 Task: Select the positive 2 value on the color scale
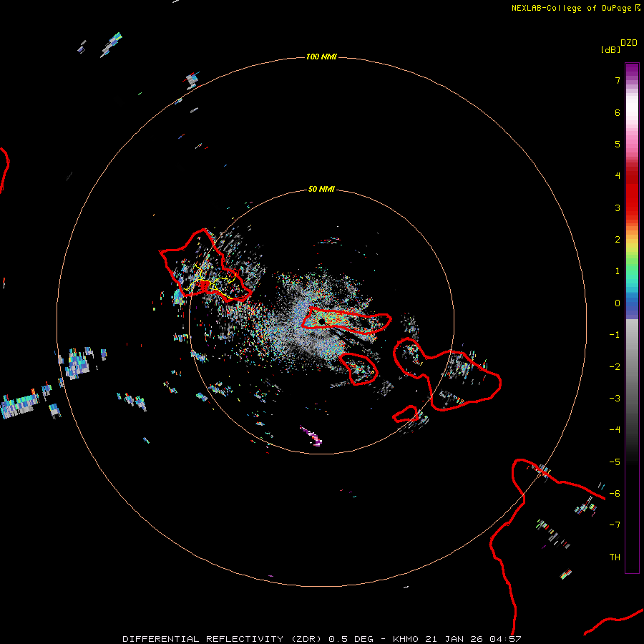[x=618, y=240]
